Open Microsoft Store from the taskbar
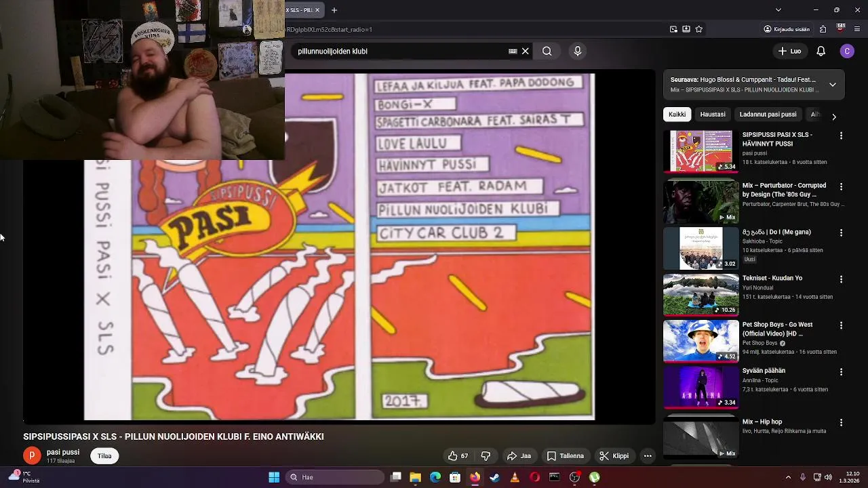Image resolution: width=868 pixels, height=488 pixels. (x=455, y=477)
